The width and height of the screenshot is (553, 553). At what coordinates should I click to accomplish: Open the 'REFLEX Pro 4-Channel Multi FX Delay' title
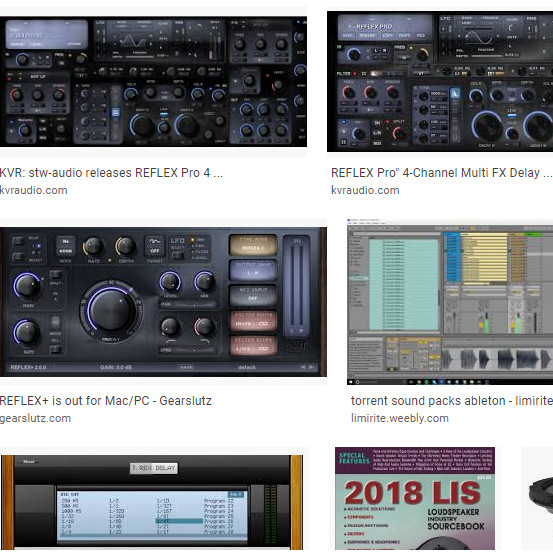442,173
